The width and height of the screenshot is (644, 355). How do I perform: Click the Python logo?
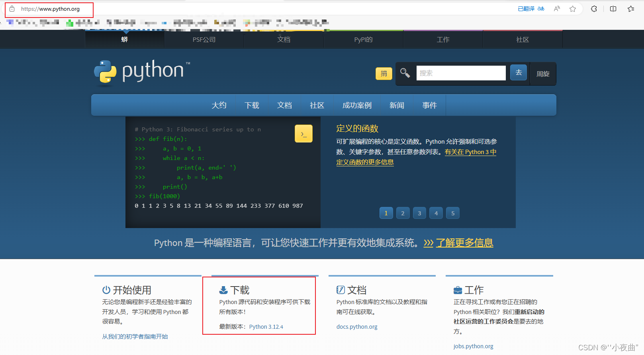[142, 73]
